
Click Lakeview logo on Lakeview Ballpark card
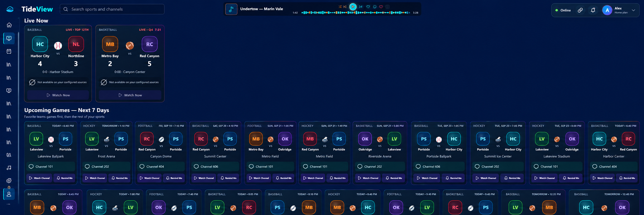click(36, 139)
